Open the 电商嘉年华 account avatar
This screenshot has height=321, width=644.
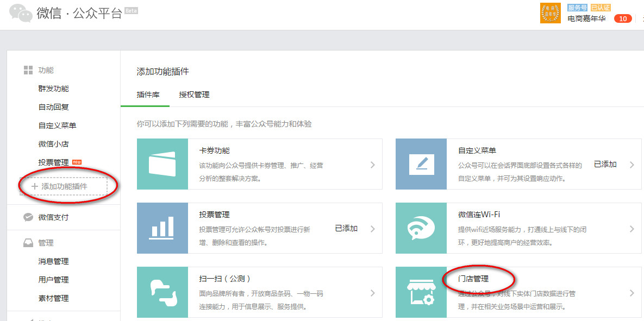click(551, 13)
